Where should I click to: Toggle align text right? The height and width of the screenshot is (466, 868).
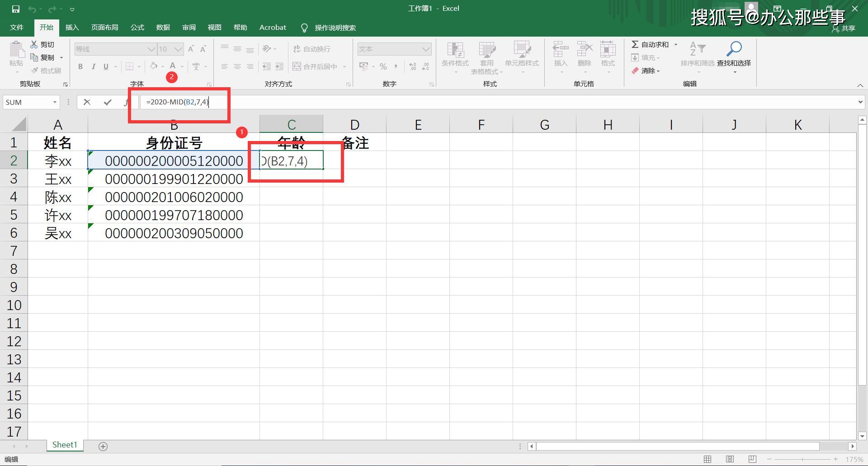(x=250, y=66)
